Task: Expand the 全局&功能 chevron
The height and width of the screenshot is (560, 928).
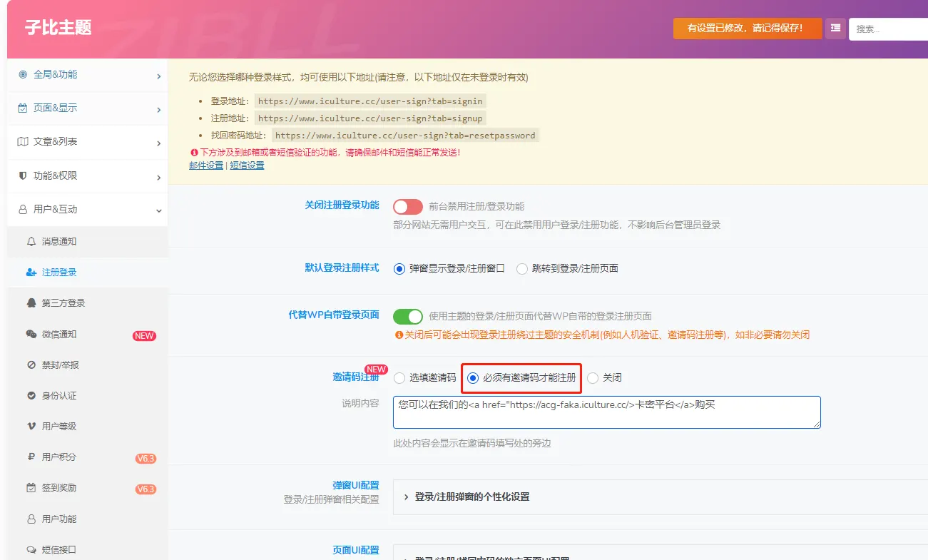Action: click(x=158, y=76)
